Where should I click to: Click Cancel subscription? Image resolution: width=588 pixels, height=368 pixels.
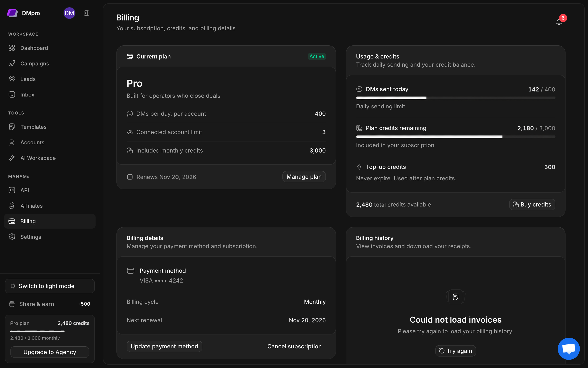coord(294,346)
